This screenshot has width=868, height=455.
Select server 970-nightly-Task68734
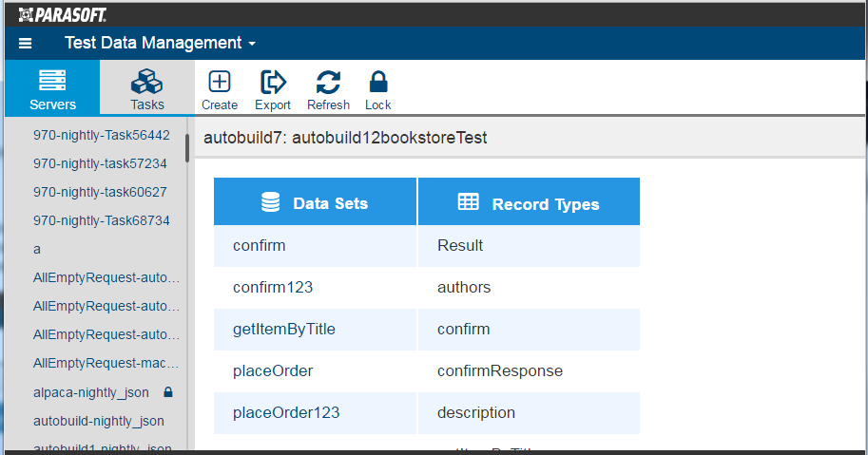(102, 220)
